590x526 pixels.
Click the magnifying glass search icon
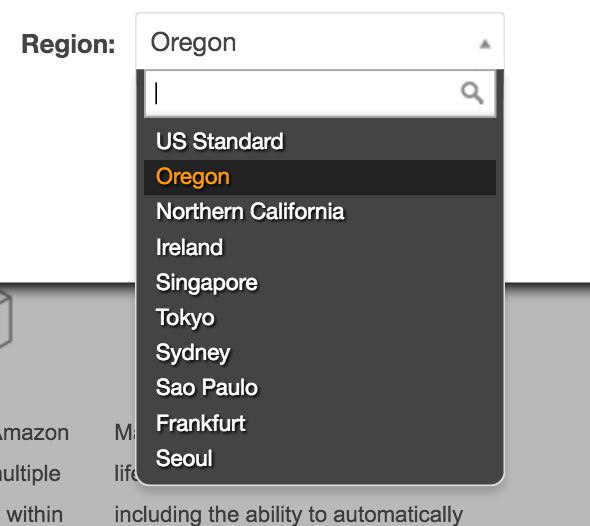click(x=472, y=93)
